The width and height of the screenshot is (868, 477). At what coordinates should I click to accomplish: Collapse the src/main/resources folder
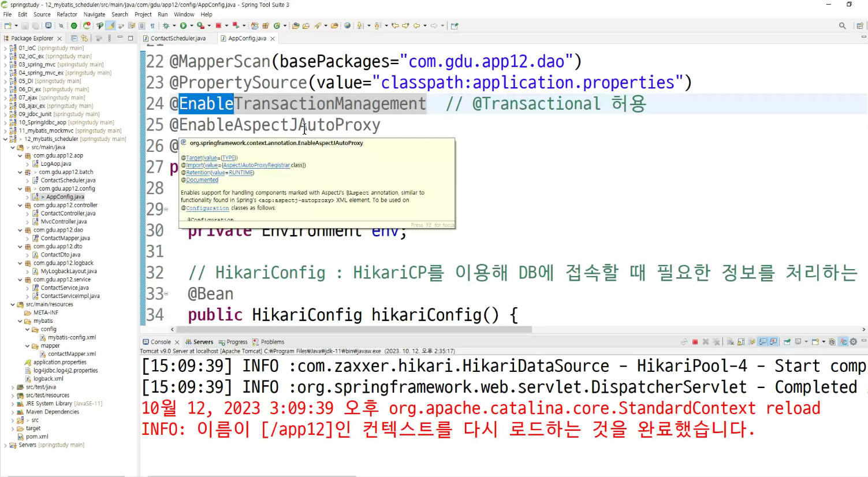(x=13, y=304)
